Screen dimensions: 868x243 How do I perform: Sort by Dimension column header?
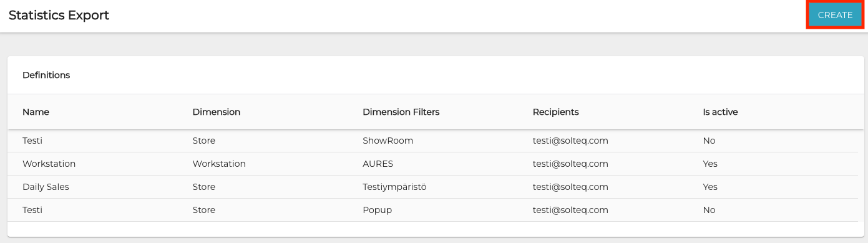(217, 112)
